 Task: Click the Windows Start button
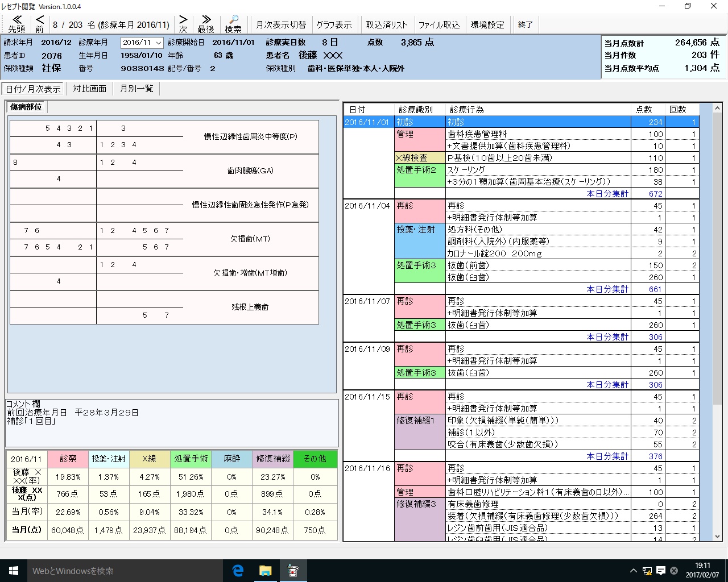(14, 571)
